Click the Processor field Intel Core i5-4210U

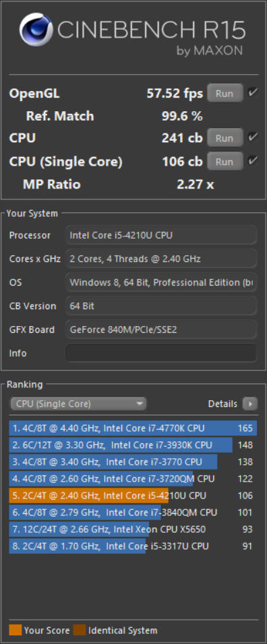click(161, 235)
